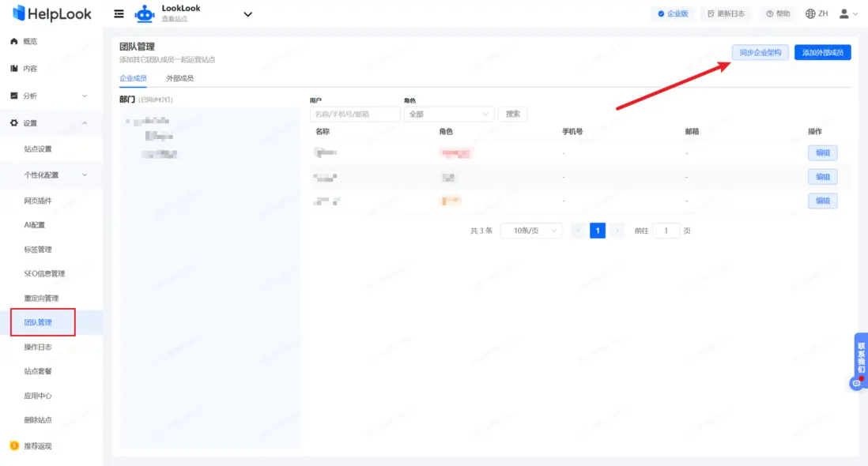This screenshot has height=466, width=868.
Task: Open 站点设置
Action: click(38, 148)
